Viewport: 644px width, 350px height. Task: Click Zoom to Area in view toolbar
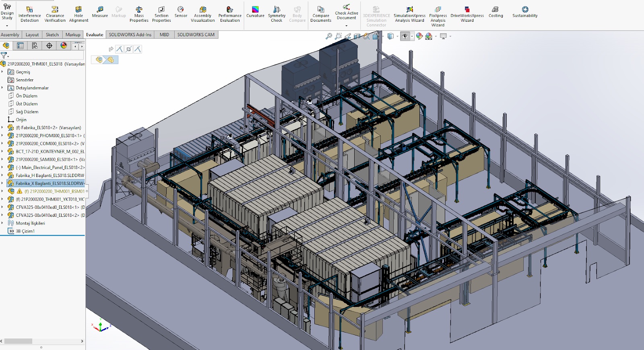click(338, 36)
